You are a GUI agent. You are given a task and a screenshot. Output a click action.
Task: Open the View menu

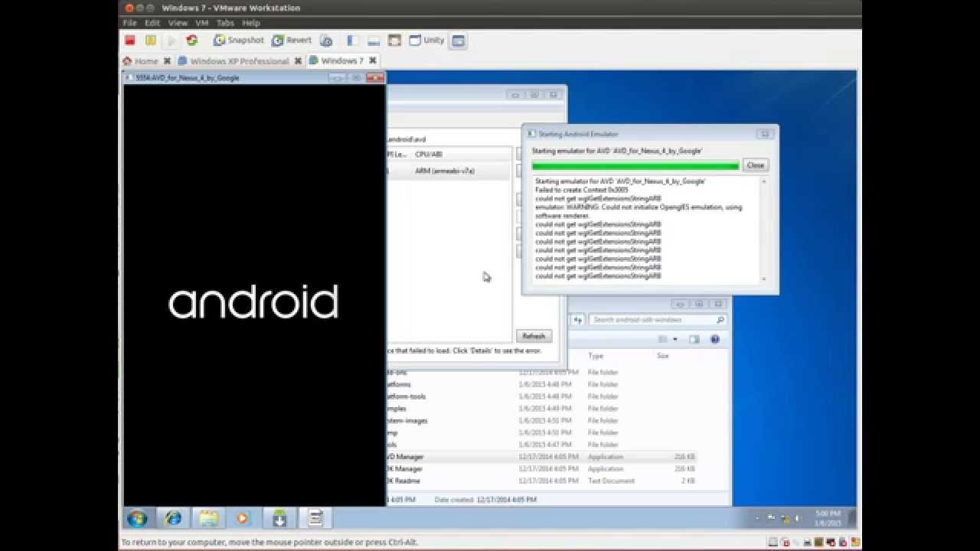[x=178, y=23]
